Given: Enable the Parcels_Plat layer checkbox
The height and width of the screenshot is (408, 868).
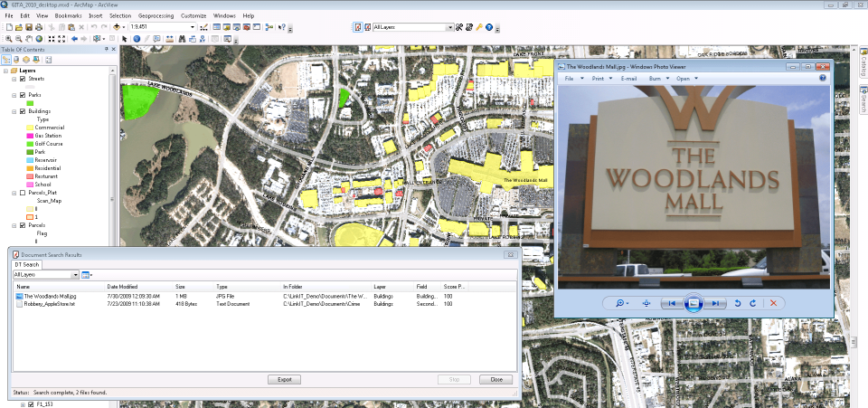Looking at the screenshot, I should (x=22, y=193).
